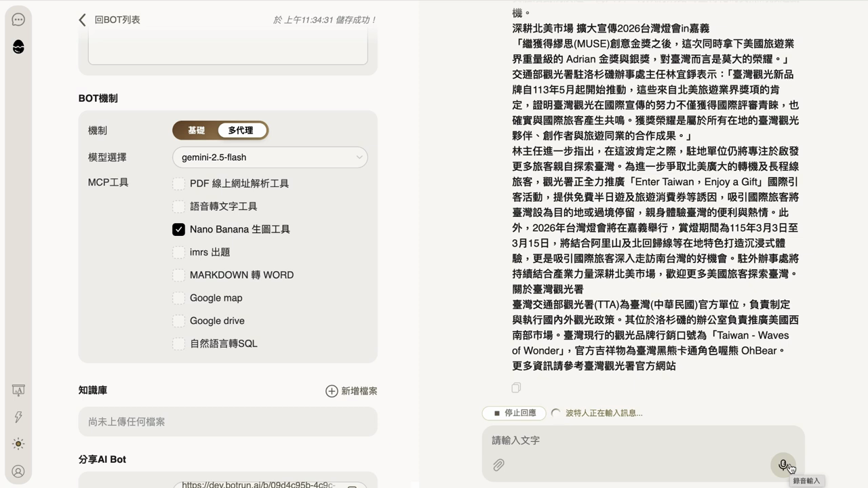Image resolution: width=868 pixels, height=488 pixels.
Task: Click 回BOT列表 to return to list
Action: (117, 20)
